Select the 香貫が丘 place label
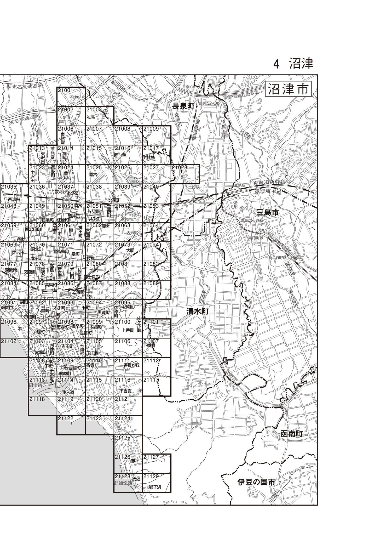392x555 pixels. click(x=131, y=365)
